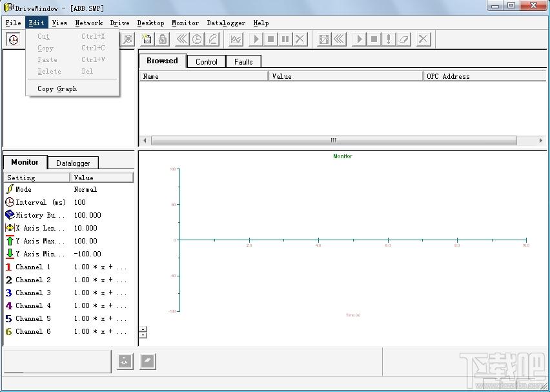Click the up arrow of graph spinner
Image resolution: width=550 pixels, height=392 pixels.
click(x=143, y=329)
